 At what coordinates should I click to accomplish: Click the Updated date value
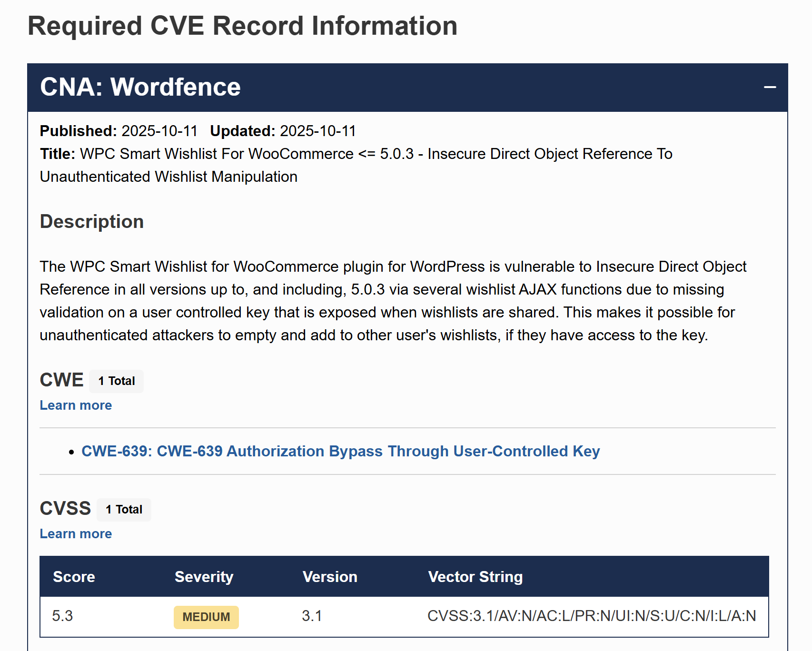(x=317, y=131)
